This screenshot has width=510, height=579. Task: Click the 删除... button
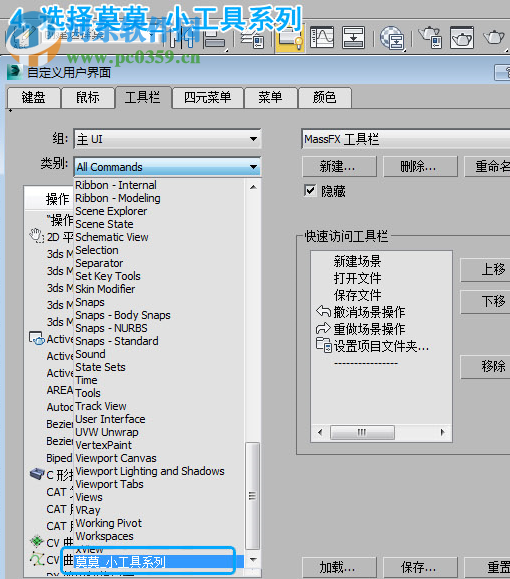[420, 167]
